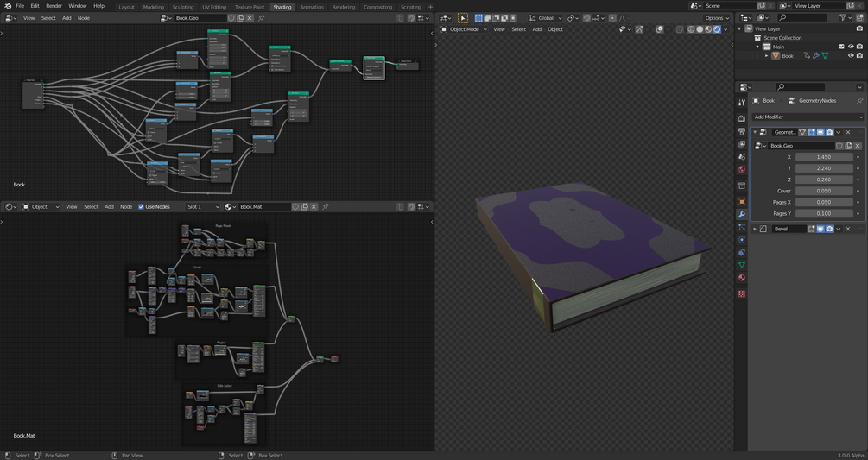
Task: Toggle the Use Nodes checkbox
Action: tap(141, 207)
